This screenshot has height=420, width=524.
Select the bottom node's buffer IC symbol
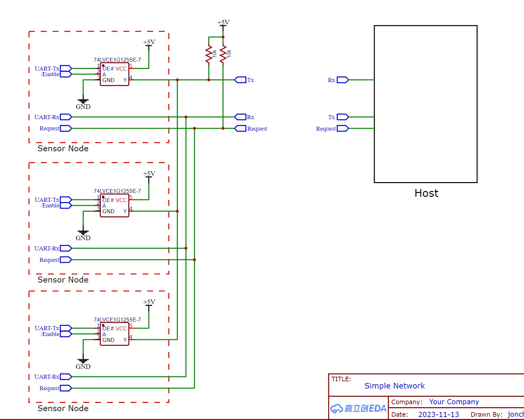115,334
